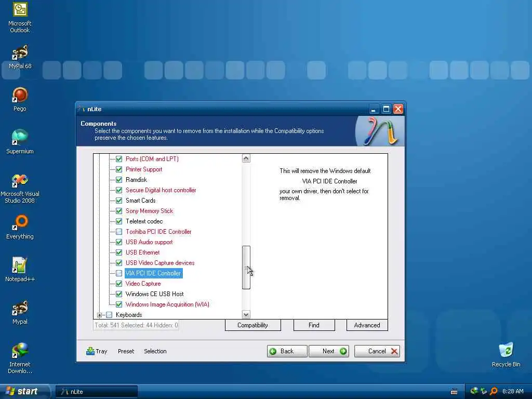Screen dimensions: 532x399
Task: Go Back to previous page
Action: 287,351
